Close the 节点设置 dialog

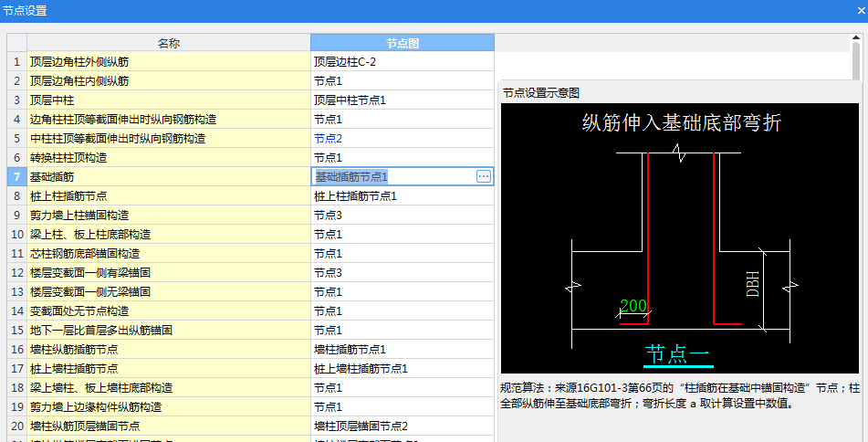pos(861,11)
